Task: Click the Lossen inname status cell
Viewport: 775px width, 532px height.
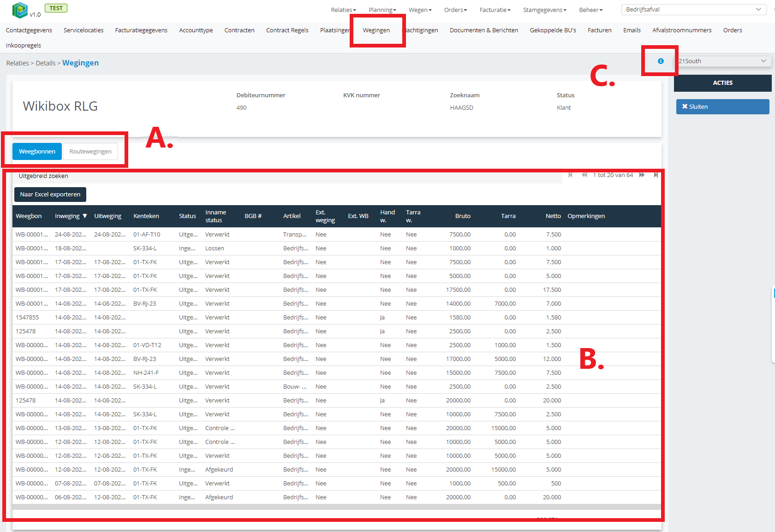Action: click(x=215, y=248)
